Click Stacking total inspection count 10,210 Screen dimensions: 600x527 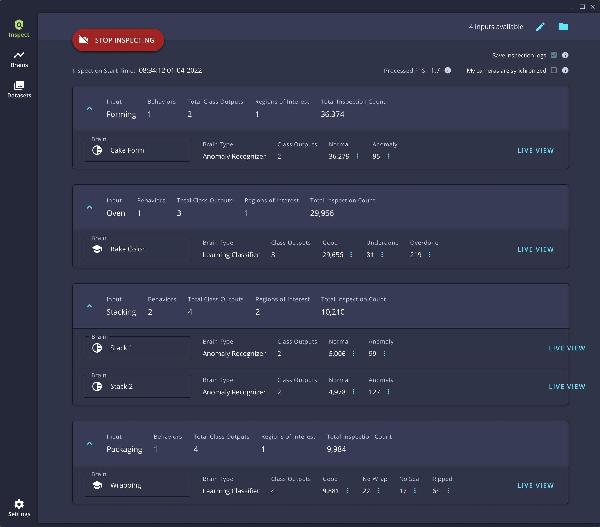(332, 312)
